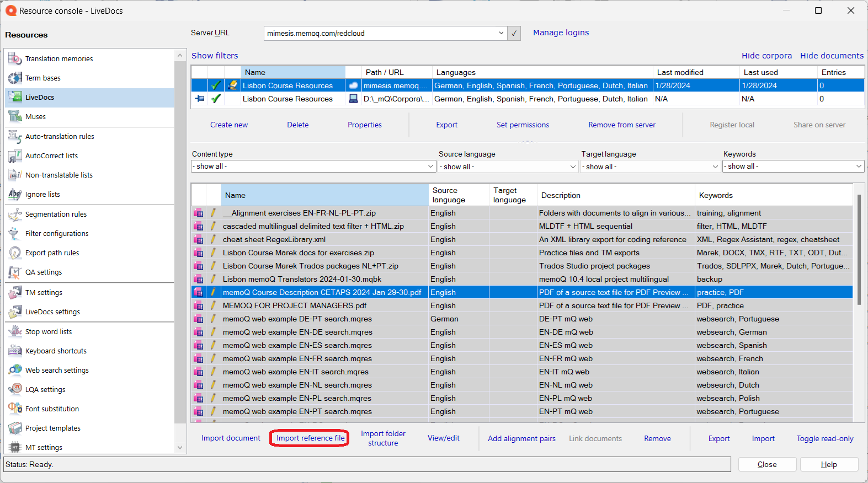The height and width of the screenshot is (483, 868).
Task: Click Import reference file link
Action: point(310,438)
